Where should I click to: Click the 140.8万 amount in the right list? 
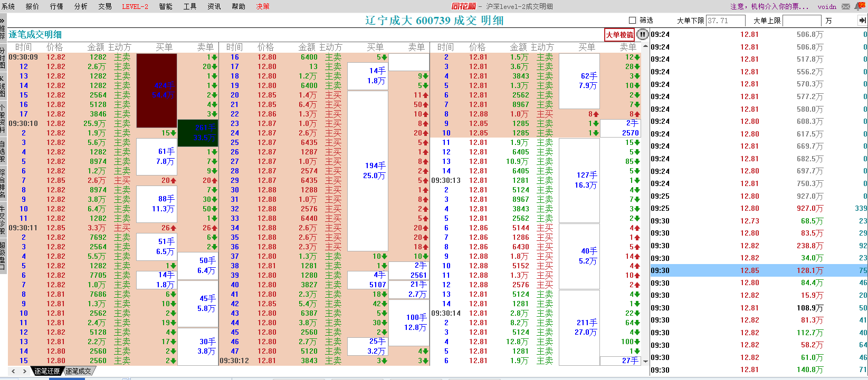tap(809, 370)
